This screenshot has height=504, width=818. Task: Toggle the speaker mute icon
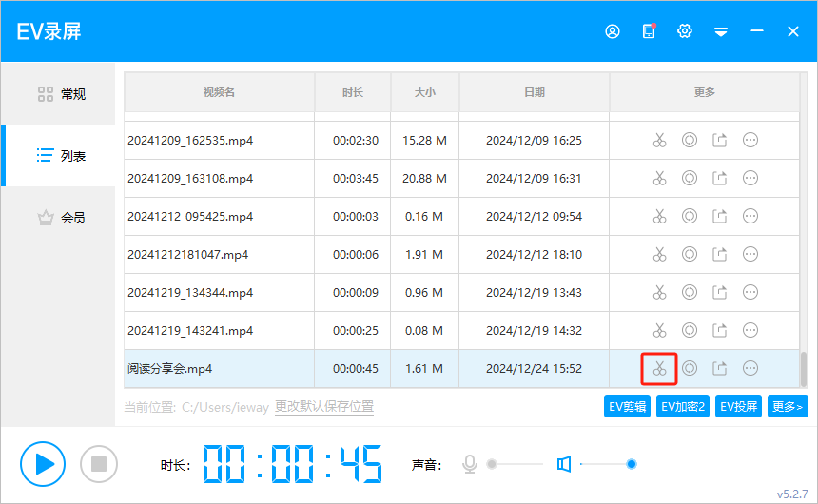(564, 464)
